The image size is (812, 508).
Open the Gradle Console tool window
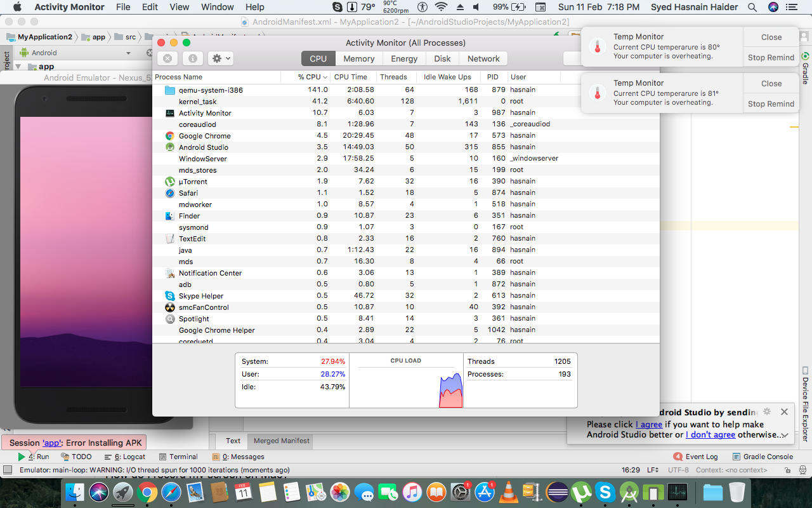(x=763, y=457)
